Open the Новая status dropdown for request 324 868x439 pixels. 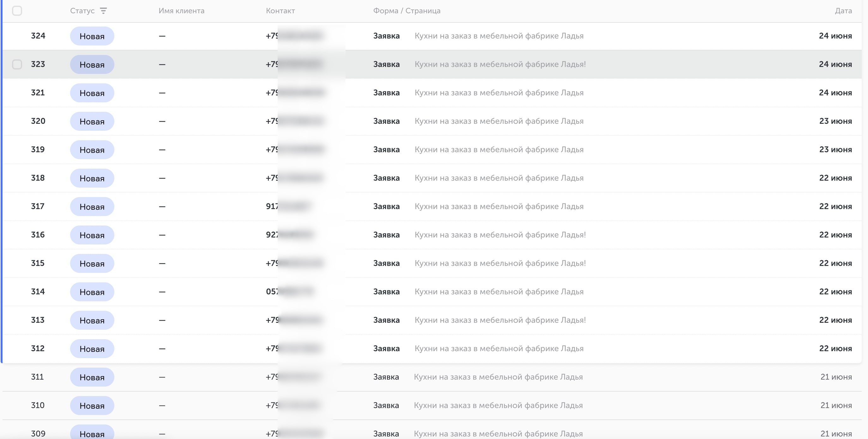click(92, 36)
